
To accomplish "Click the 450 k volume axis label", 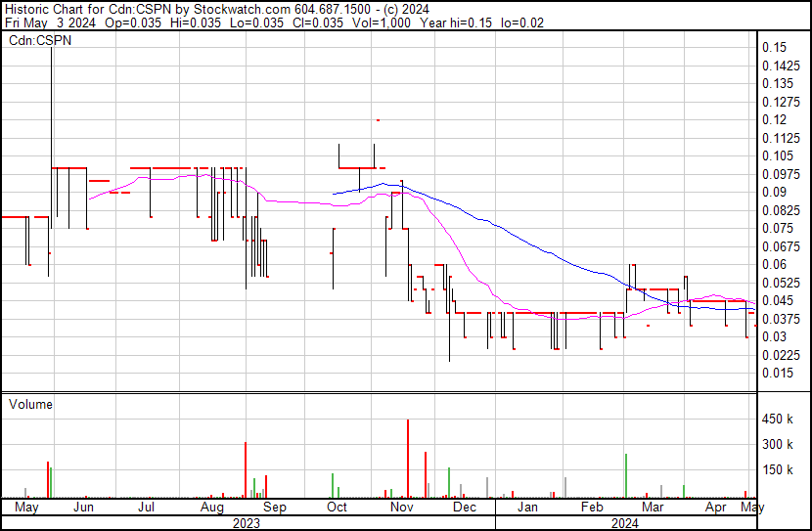I will tap(781, 420).
